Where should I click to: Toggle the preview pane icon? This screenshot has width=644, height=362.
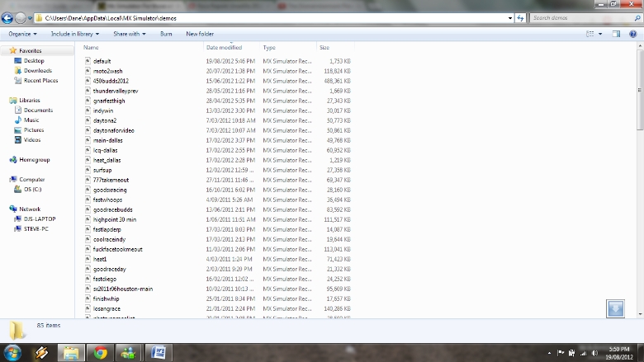[616, 34]
